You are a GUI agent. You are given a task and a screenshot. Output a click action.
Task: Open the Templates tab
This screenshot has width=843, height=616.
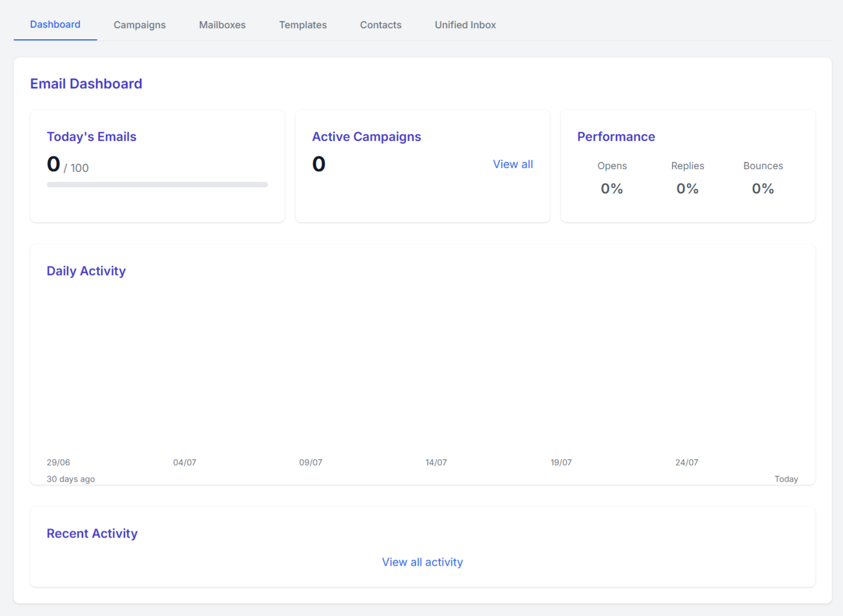click(x=303, y=25)
